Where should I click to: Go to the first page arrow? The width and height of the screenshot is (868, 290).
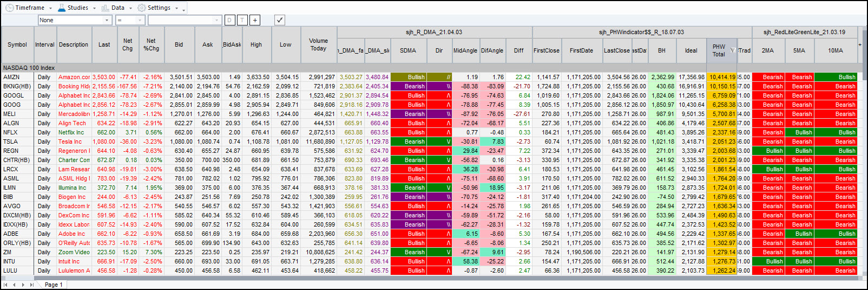coord(6,285)
